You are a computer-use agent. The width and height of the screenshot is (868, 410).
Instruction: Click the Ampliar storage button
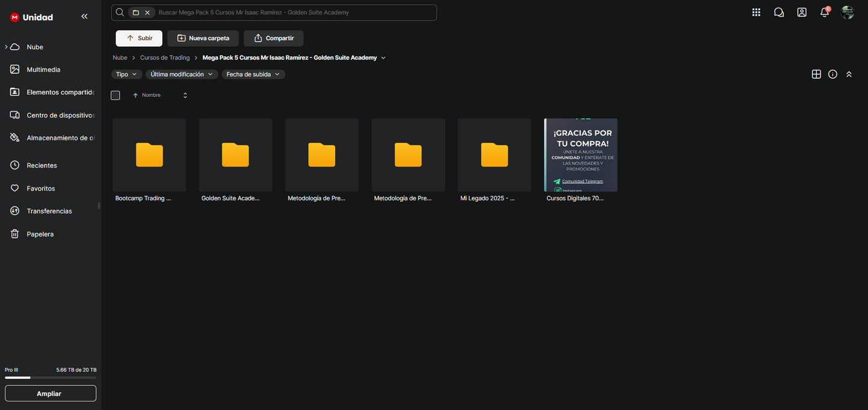[50, 394]
